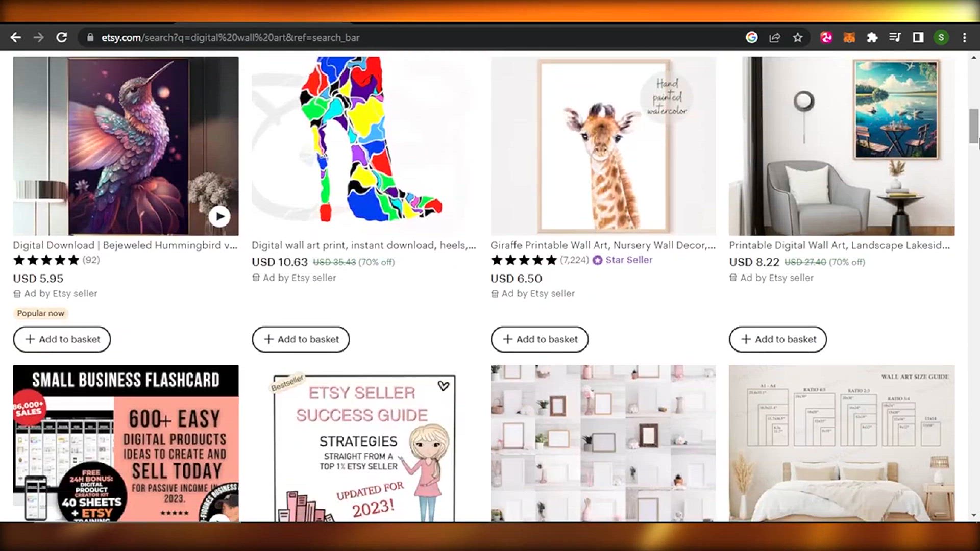Open the MetaMask fox extension
Image resolution: width=980 pixels, height=551 pixels.
coord(849,37)
